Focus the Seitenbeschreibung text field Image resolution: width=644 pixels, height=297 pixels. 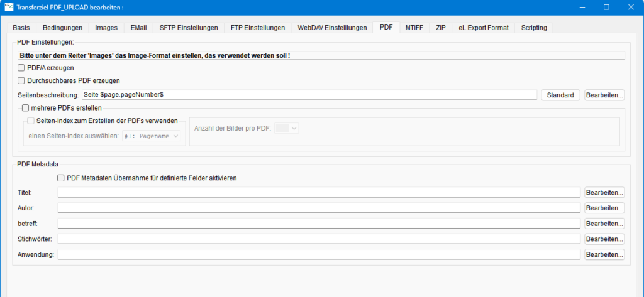(309, 95)
